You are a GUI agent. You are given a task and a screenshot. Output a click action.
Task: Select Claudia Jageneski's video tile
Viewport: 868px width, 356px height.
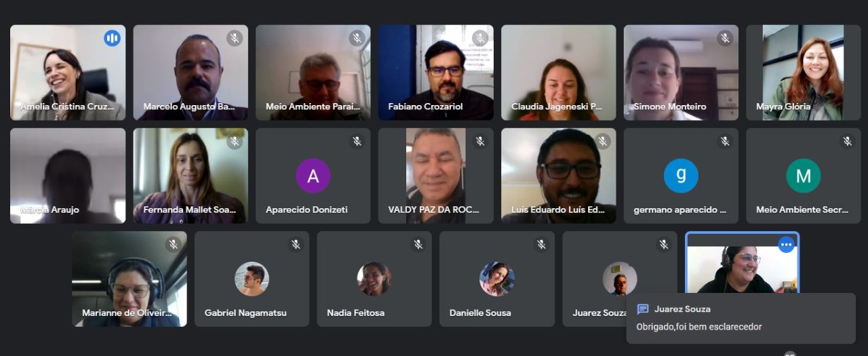(x=559, y=73)
